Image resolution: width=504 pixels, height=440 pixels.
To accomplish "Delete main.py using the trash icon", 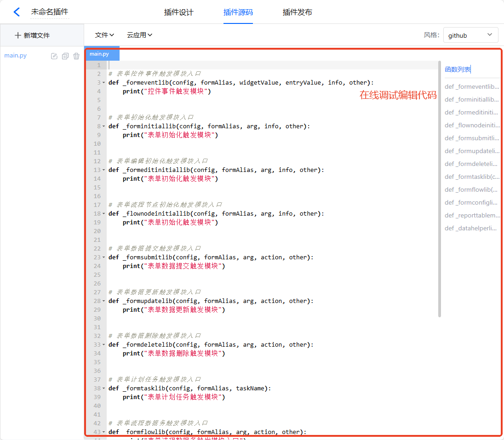I will click(76, 56).
